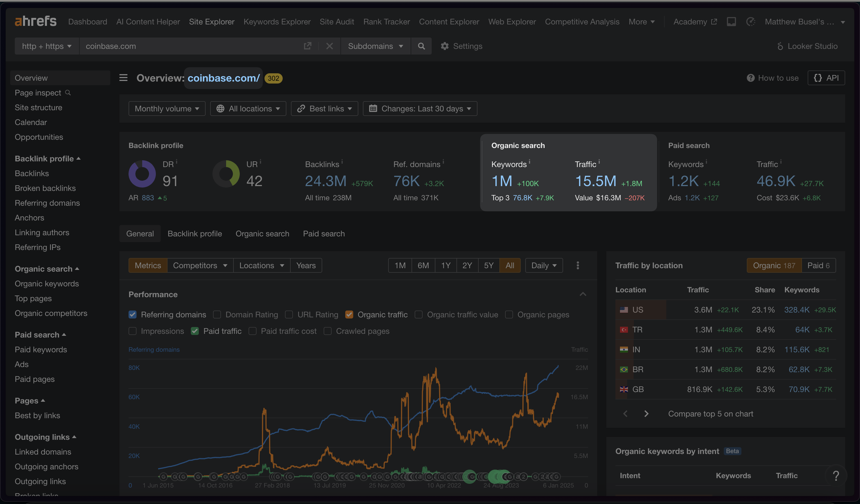
Task: Open the Monthly volume dropdown
Action: [x=167, y=109]
